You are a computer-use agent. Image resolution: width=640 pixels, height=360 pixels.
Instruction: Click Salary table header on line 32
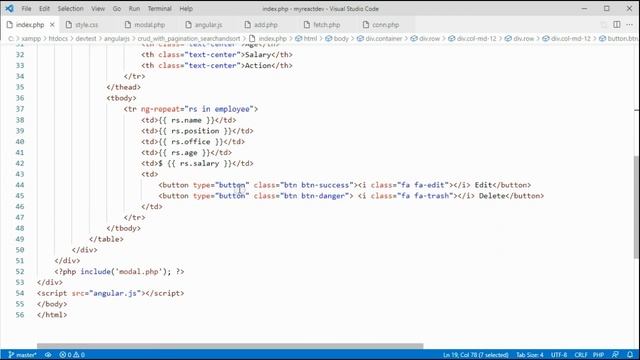click(258, 55)
